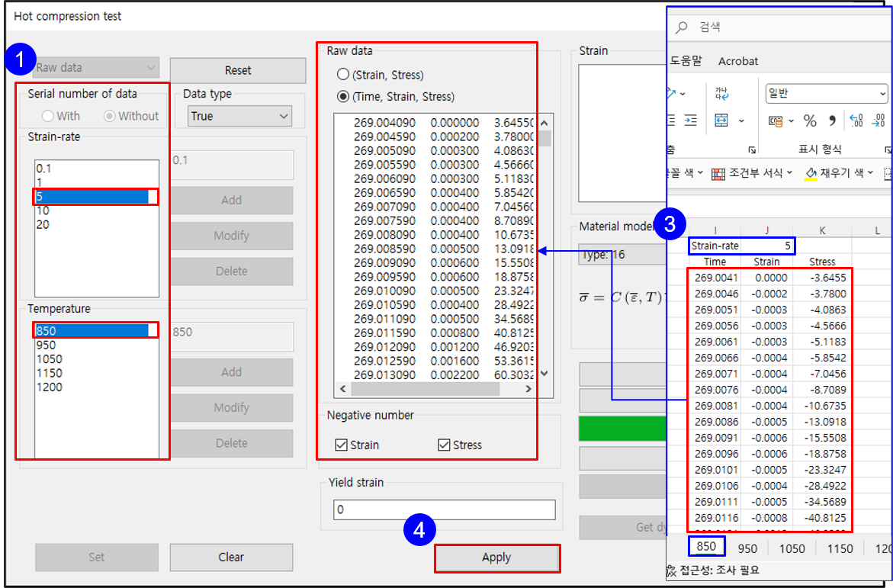This screenshot has height=588, width=893.
Task: Open alignment settings dialog launcher in Excel
Action: 752,149
